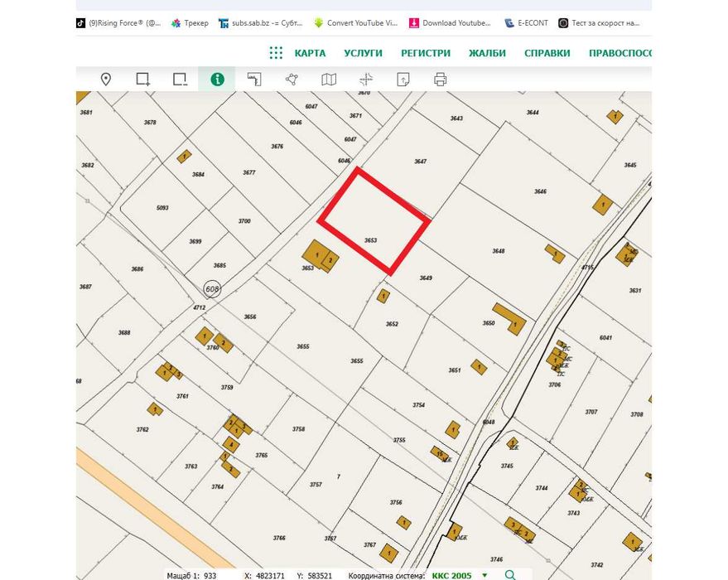Open the Трекер bookmark

[190, 22]
